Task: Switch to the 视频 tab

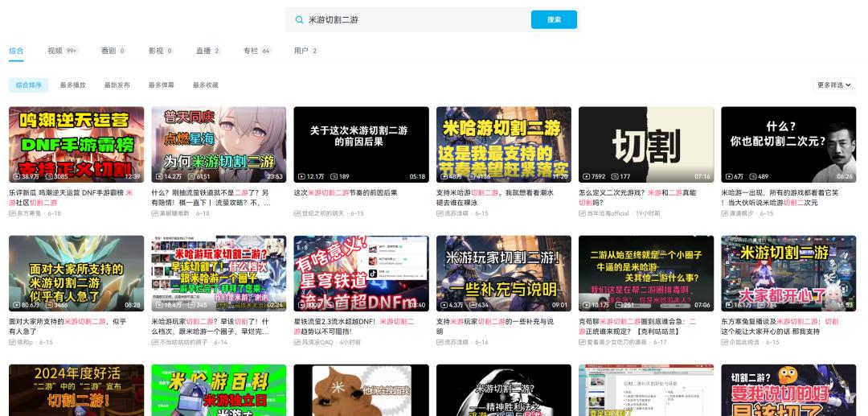Action: (x=62, y=51)
